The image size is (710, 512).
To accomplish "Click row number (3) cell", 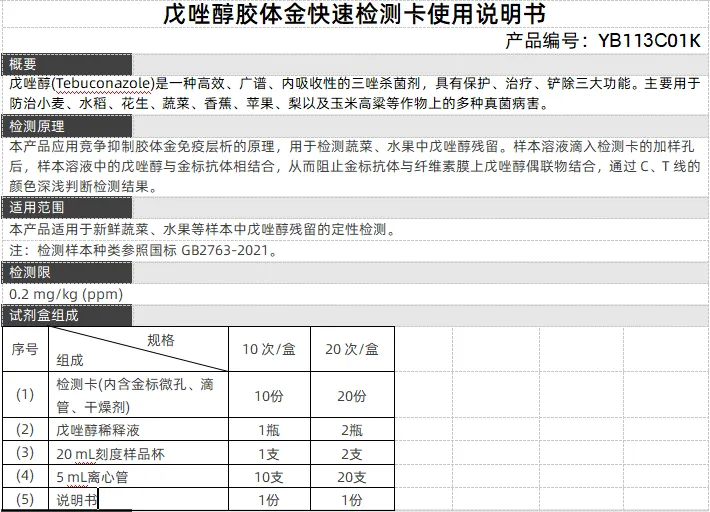I will click(25, 453).
